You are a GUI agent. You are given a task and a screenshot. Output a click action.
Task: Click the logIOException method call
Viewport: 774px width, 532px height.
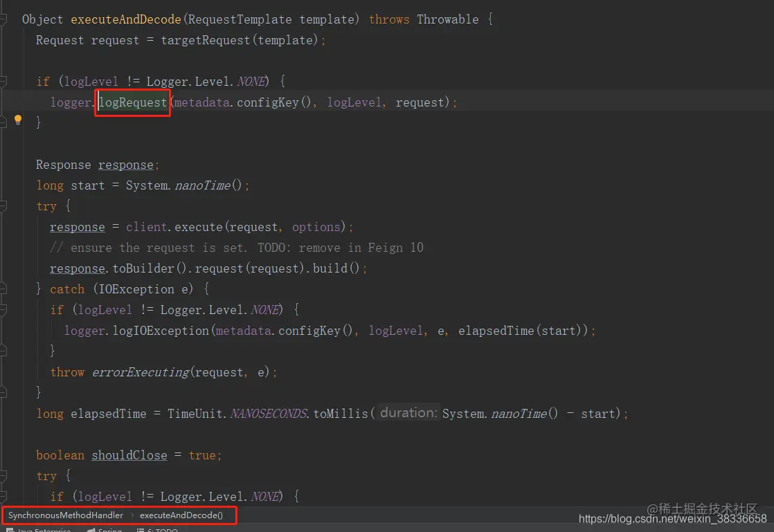[x=161, y=331]
